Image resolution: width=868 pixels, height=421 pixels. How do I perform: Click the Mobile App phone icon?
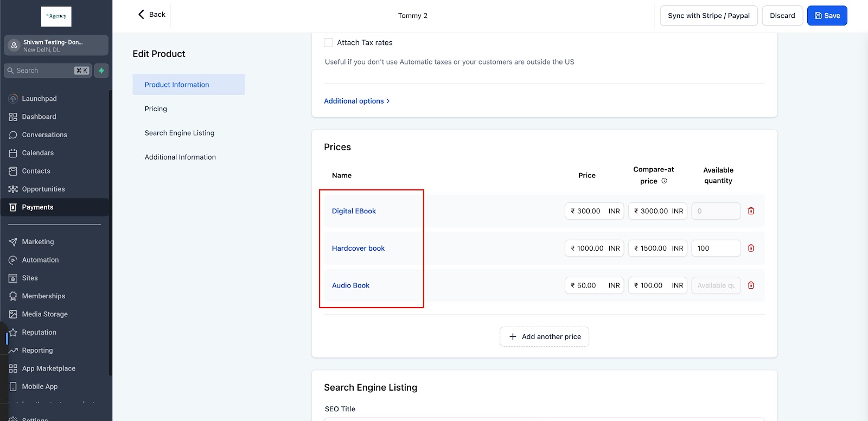pos(13,386)
